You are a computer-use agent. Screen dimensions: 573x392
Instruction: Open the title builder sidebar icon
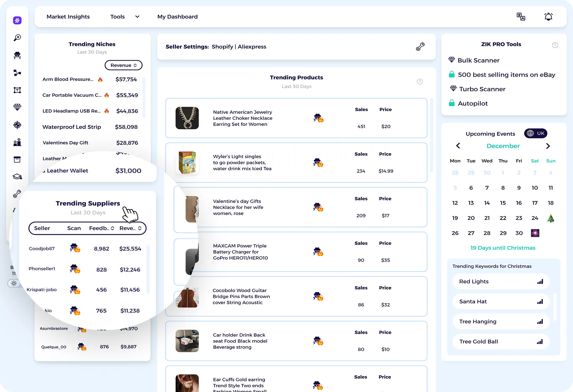click(17, 90)
